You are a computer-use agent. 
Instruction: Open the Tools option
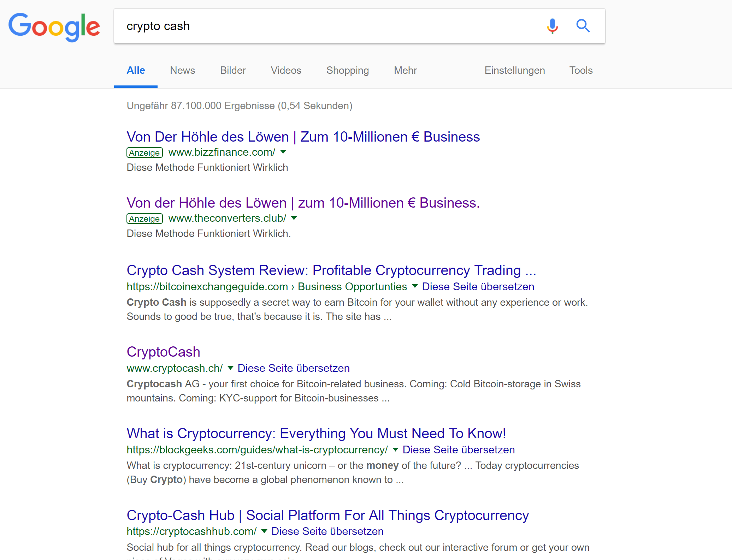[x=581, y=70]
